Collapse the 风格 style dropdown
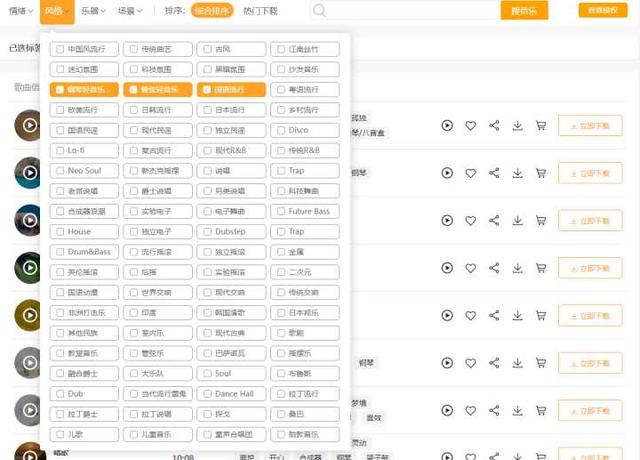Image resolution: width=640 pixels, height=460 pixels. click(57, 11)
